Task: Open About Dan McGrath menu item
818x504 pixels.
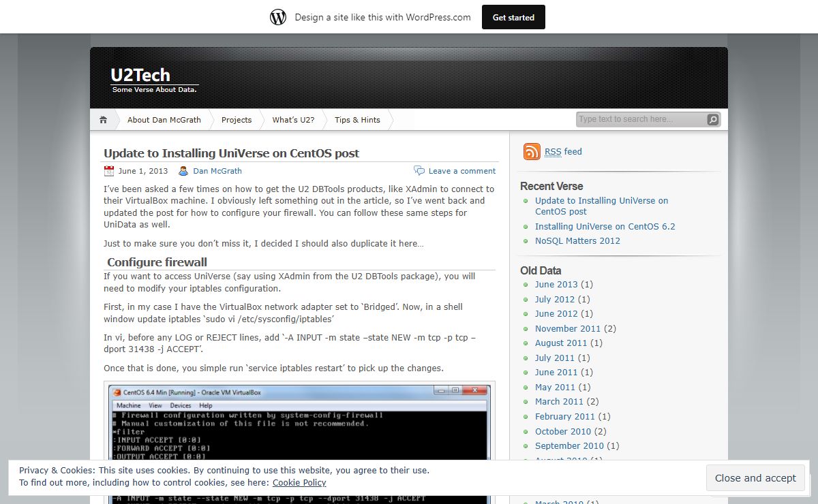Action: point(164,120)
